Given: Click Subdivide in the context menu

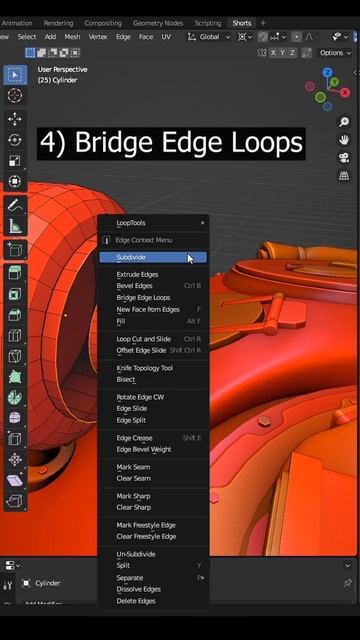Looking at the screenshot, I should tap(153, 257).
